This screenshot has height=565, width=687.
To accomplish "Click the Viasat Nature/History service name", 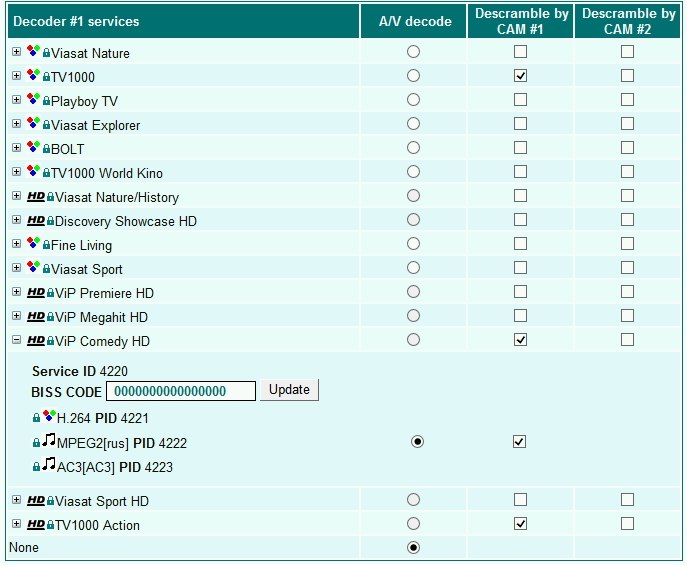I will click(117, 198).
